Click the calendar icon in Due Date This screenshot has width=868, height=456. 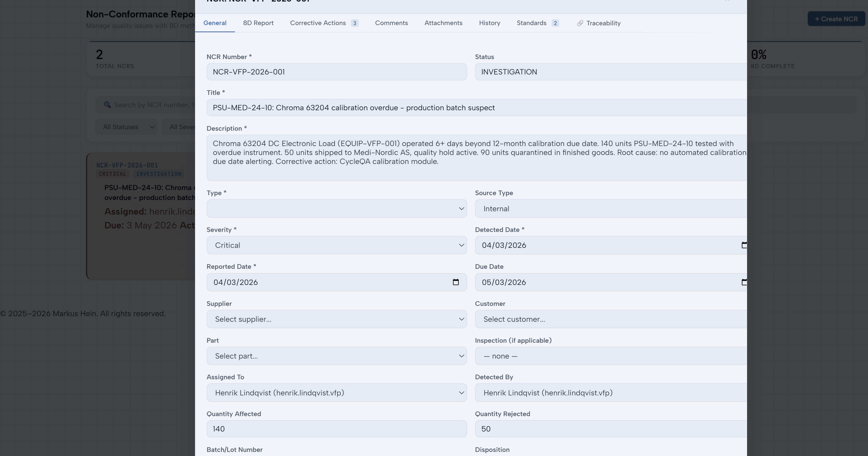744,282
